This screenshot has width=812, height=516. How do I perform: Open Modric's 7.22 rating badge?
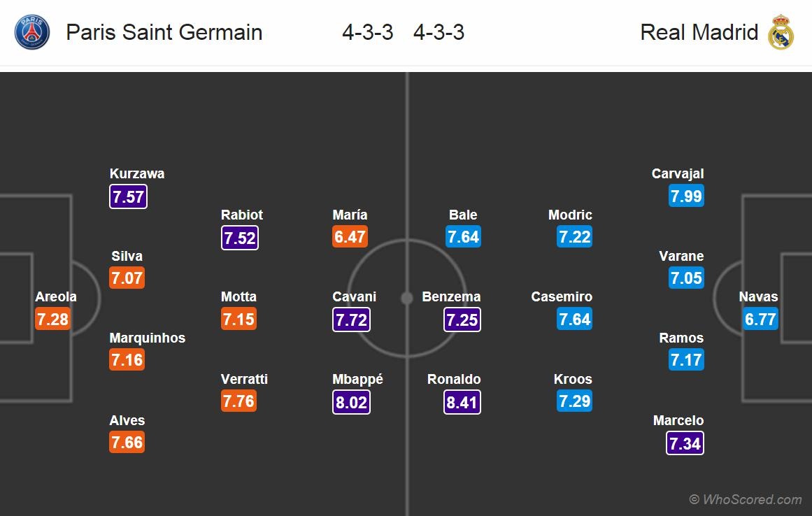[x=575, y=237]
